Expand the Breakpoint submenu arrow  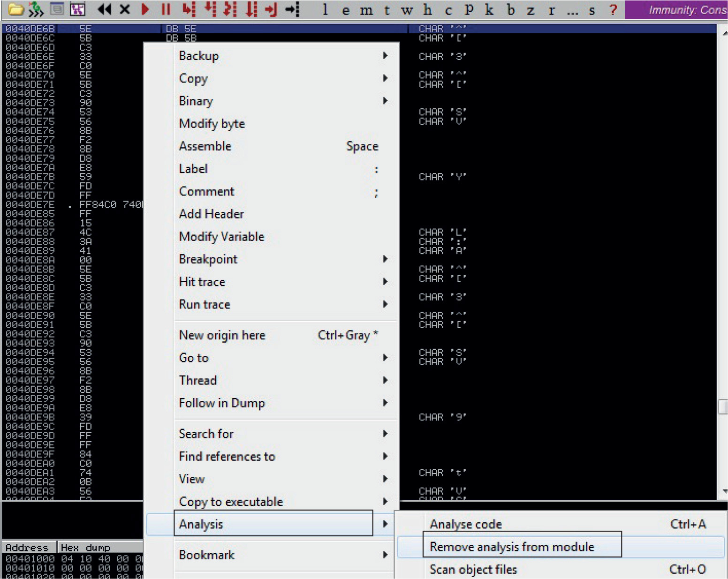pos(385,259)
